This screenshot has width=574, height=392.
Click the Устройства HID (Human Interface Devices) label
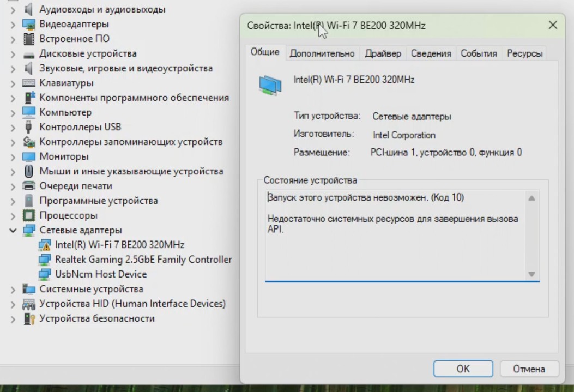132,304
